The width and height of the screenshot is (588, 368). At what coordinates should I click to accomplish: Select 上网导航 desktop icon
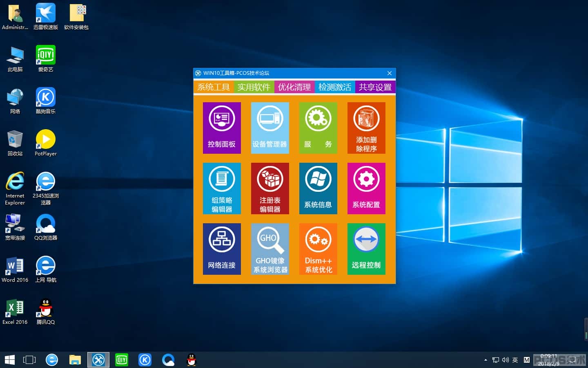click(46, 269)
